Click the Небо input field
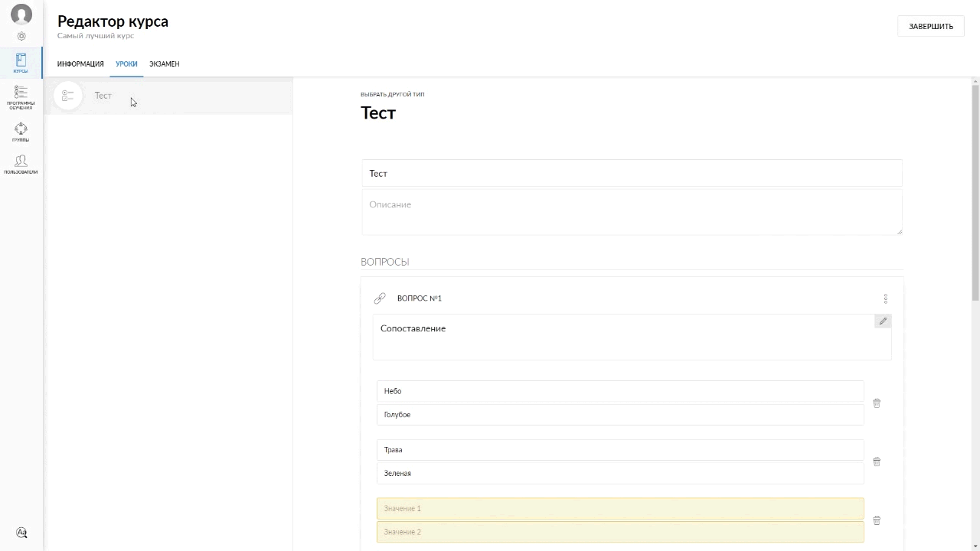This screenshot has width=980, height=551. pos(620,391)
